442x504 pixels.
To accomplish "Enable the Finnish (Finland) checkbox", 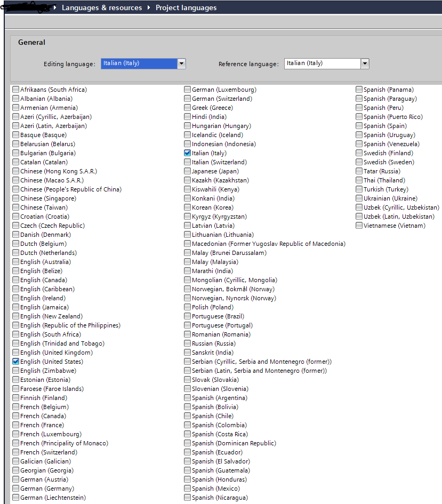I will (x=16, y=398).
